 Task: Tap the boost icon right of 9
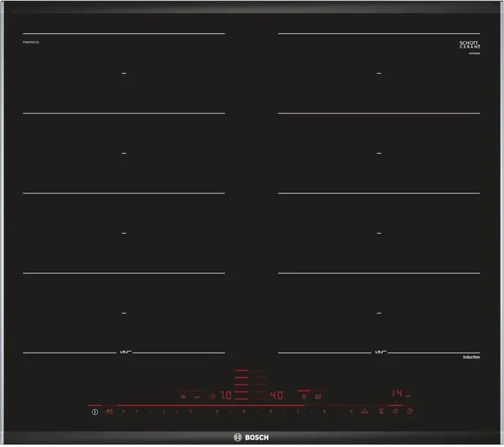pyautogui.click(x=365, y=412)
